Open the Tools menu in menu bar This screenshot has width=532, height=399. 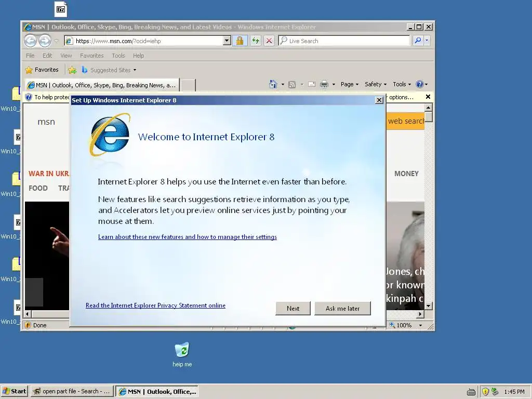point(118,56)
